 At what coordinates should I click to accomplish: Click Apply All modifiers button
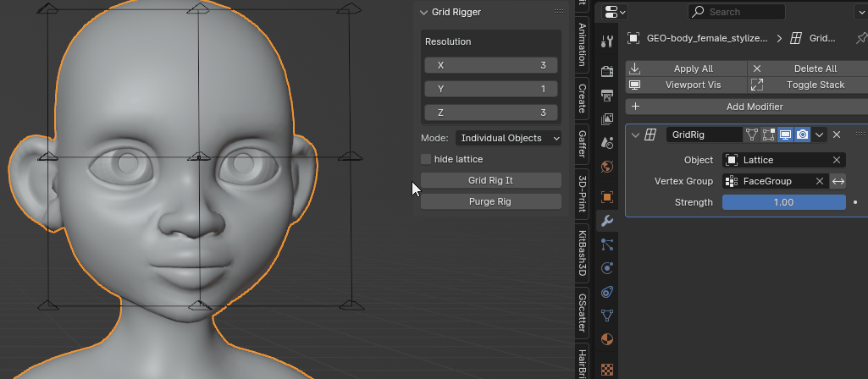(x=687, y=69)
